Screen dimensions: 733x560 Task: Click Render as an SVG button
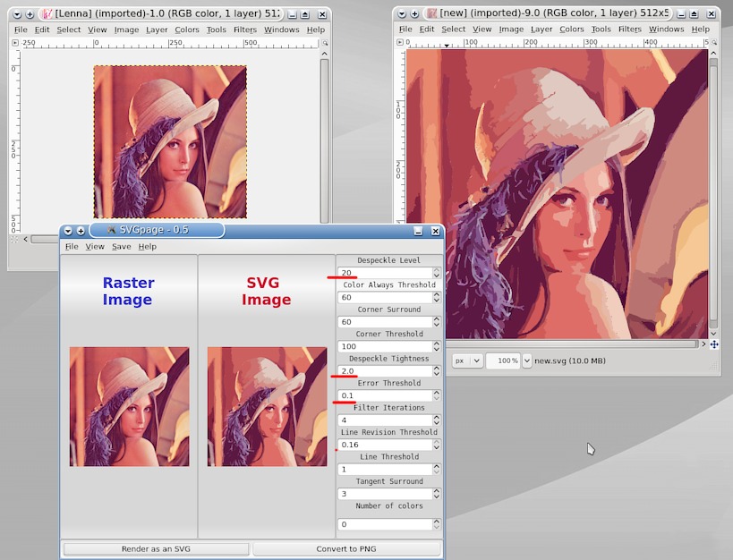click(x=156, y=548)
